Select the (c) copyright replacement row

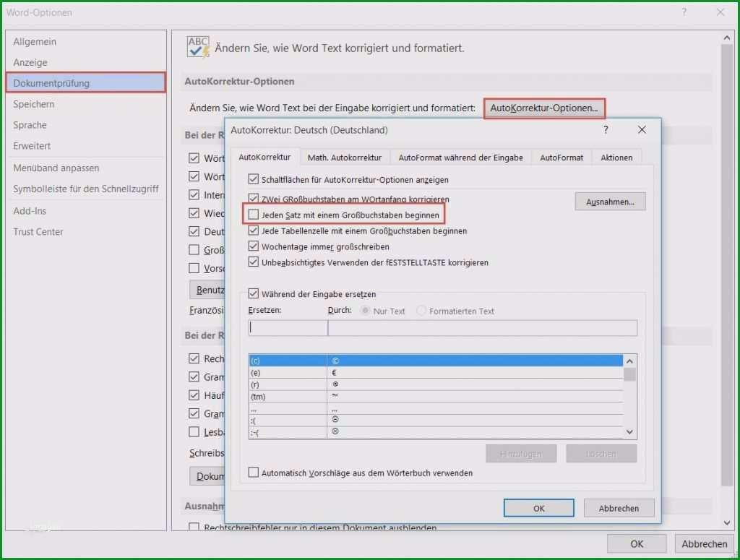(x=436, y=361)
